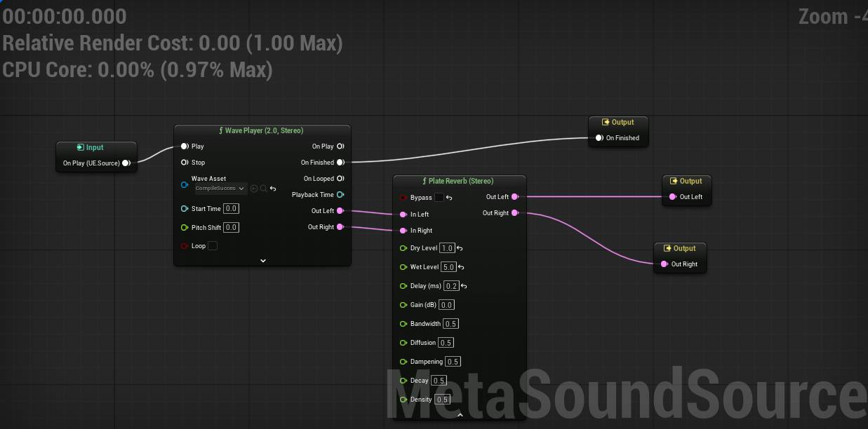Reset the Wave Asset selection with revert arrow

(x=272, y=188)
